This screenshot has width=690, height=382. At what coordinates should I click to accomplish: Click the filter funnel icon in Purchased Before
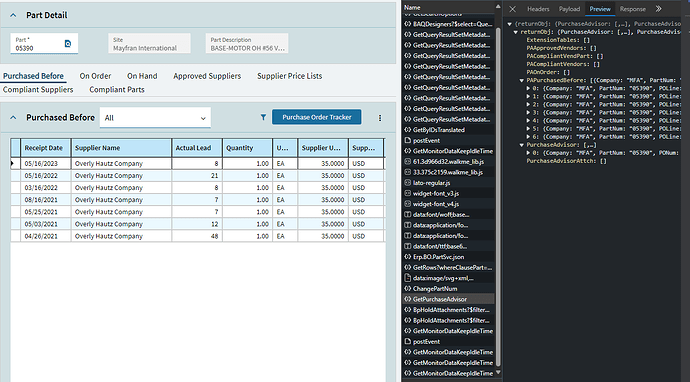coord(263,117)
